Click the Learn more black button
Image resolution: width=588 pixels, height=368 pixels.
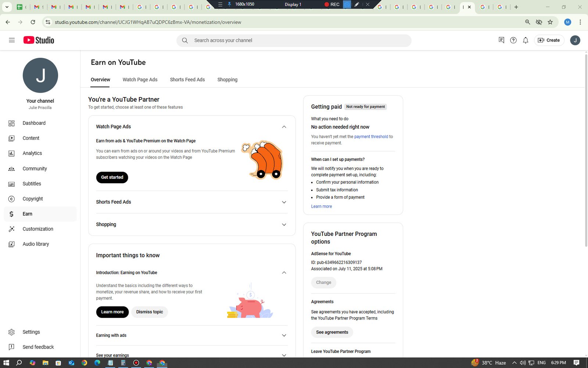point(112,312)
